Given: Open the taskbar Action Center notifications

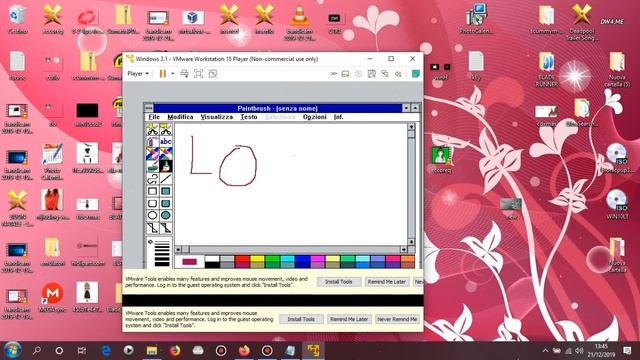Looking at the screenshot, I should 627,351.
